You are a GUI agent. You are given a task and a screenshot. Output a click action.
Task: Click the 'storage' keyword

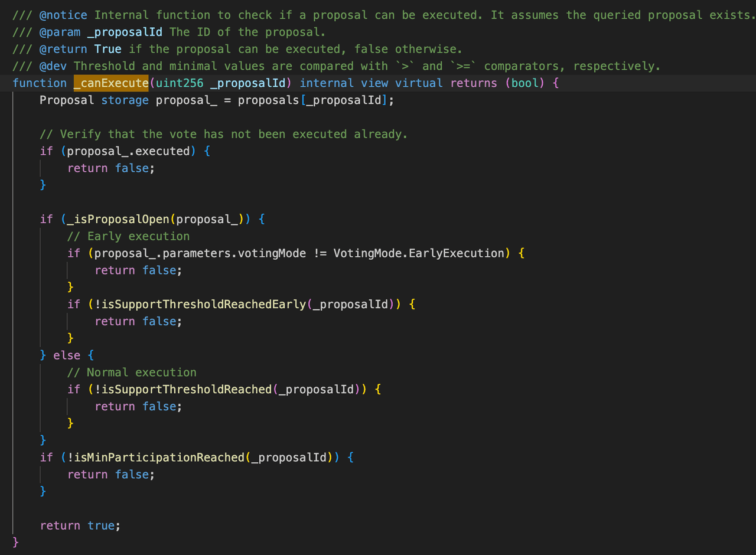125,100
